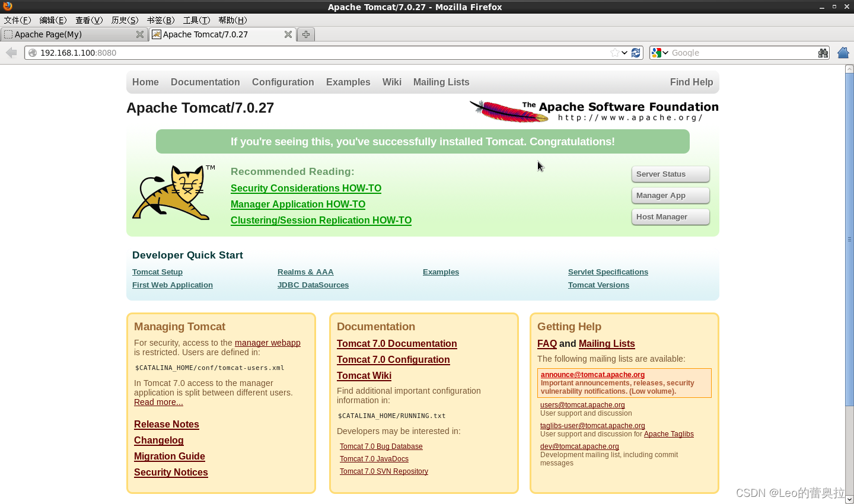Open the Tomcat Setup link
Image resolution: width=854 pixels, height=504 pixels.
coord(157,272)
